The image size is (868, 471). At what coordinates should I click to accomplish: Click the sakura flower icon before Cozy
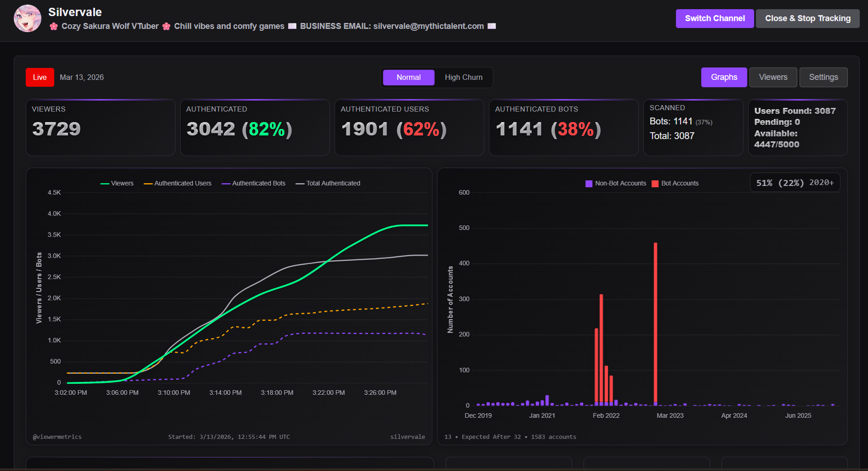(x=54, y=26)
